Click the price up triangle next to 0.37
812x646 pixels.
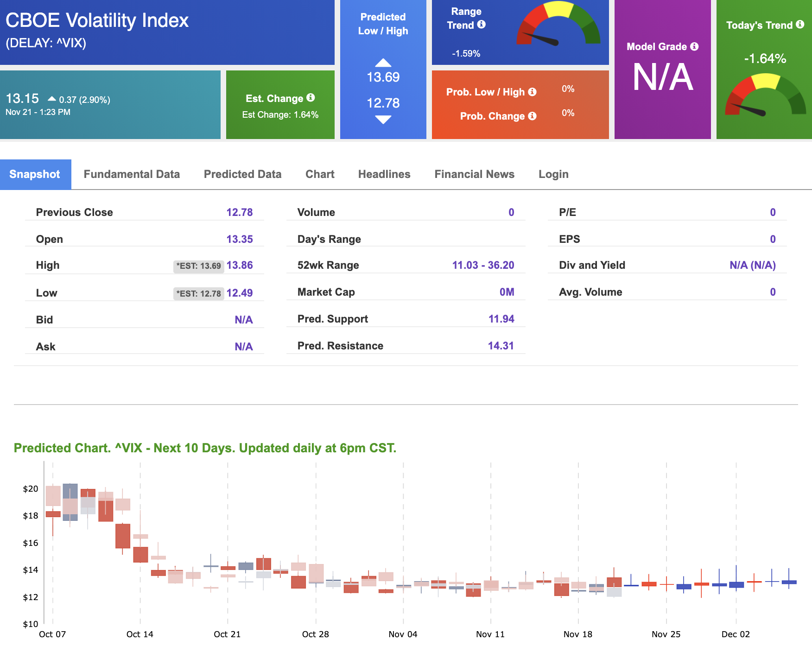tap(52, 99)
